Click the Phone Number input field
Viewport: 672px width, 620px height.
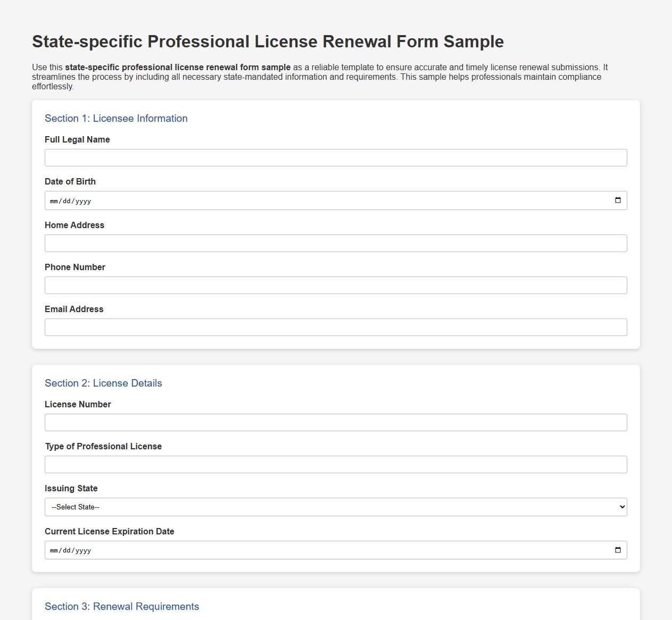[x=335, y=285]
